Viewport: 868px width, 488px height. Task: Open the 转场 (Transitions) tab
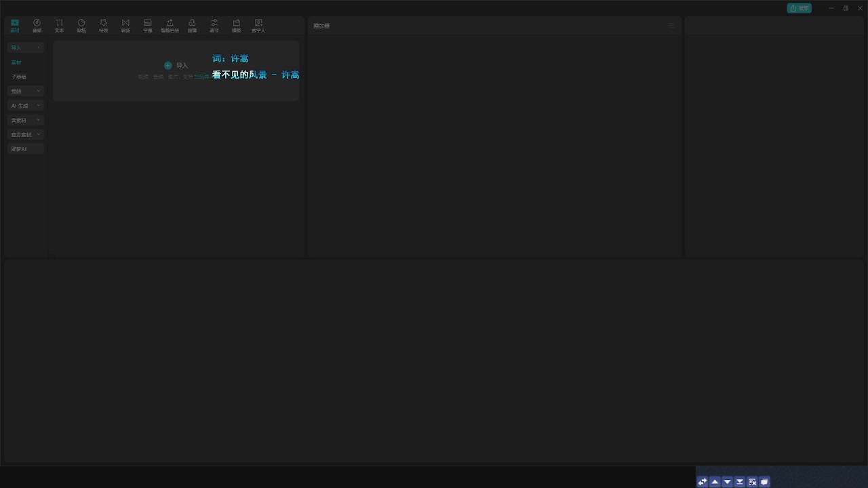pyautogui.click(x=125, y=26)
